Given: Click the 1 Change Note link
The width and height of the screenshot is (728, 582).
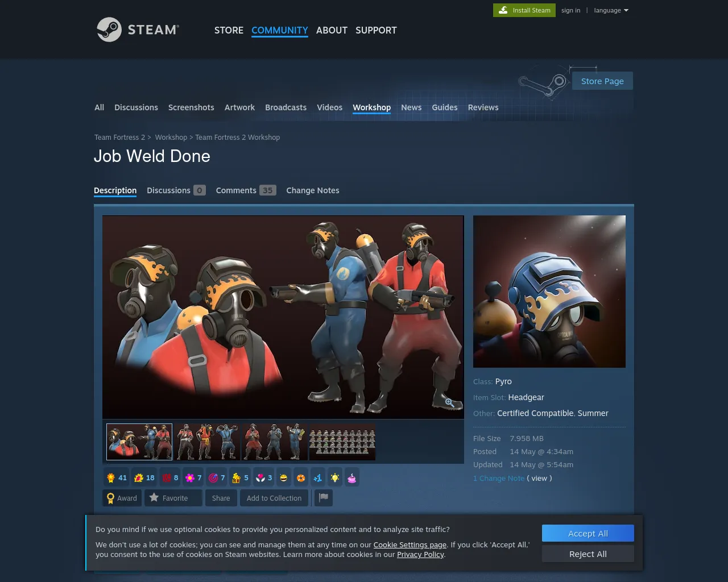Looking at the screenshot, I should tap(499, 478).
